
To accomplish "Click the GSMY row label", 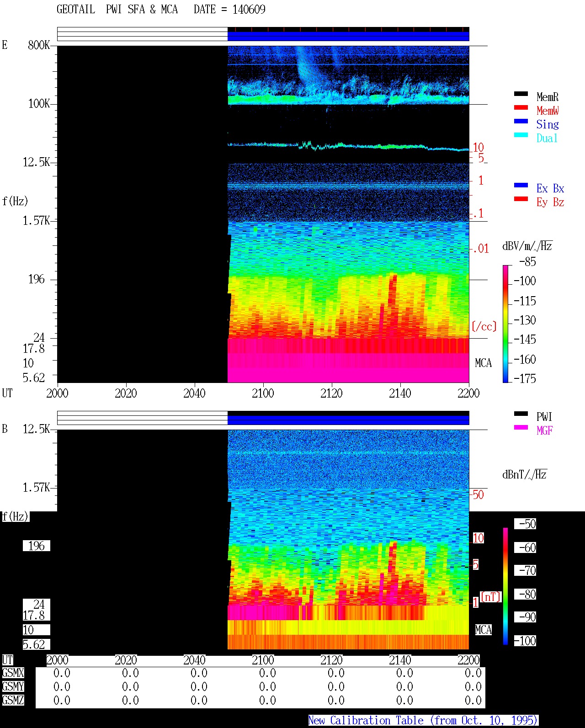I will pos(13,686).
